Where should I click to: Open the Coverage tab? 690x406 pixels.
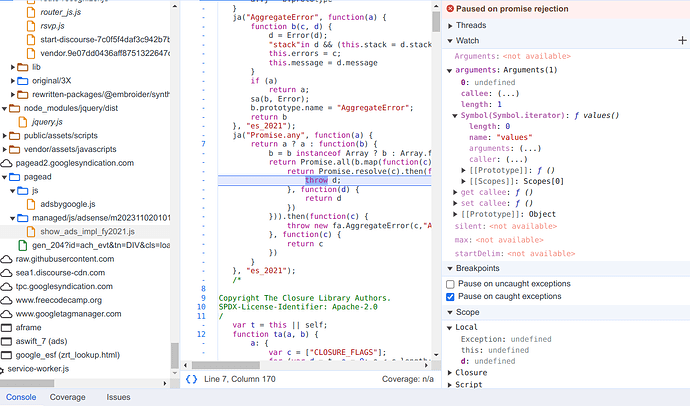(67, 397)
